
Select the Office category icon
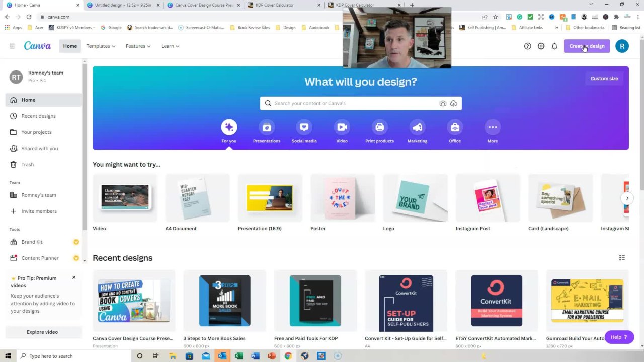[455, 127]
